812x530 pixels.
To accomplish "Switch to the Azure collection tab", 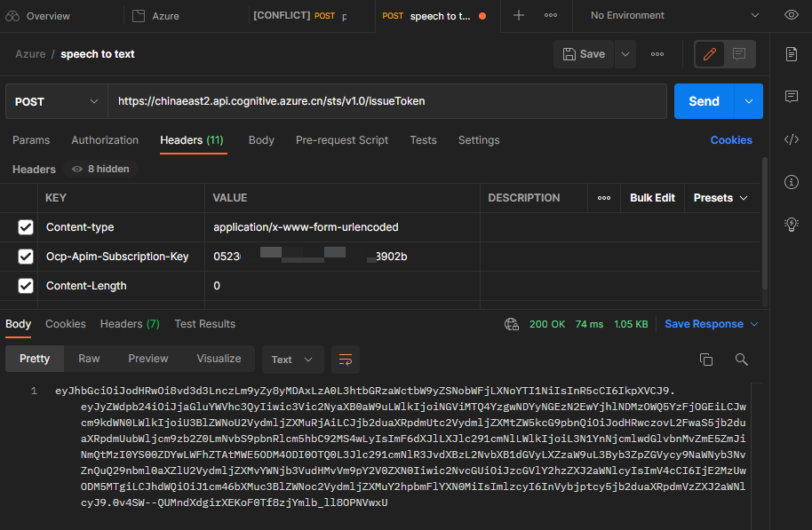I will point(155,16).
